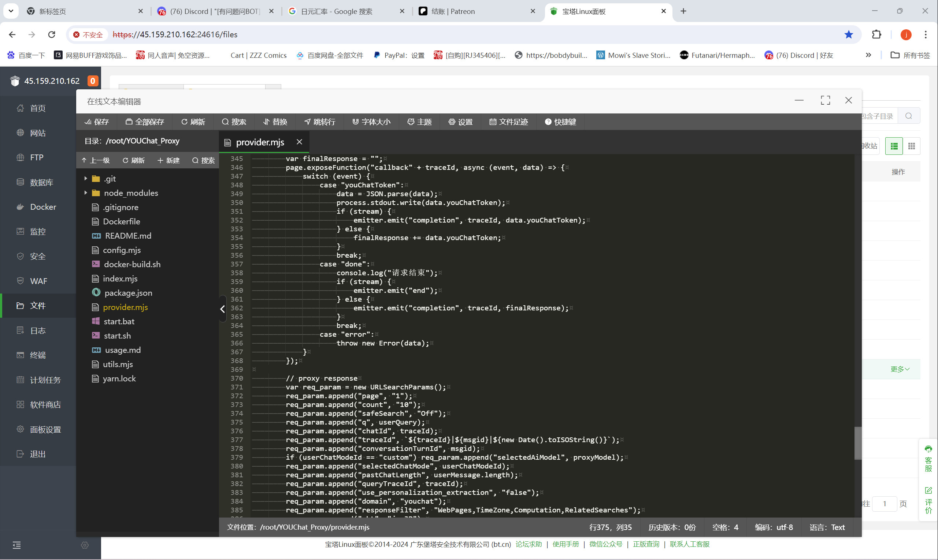Open the Terminal item in left sidebar
Screen dimensions: 938x560
(38, 355)
